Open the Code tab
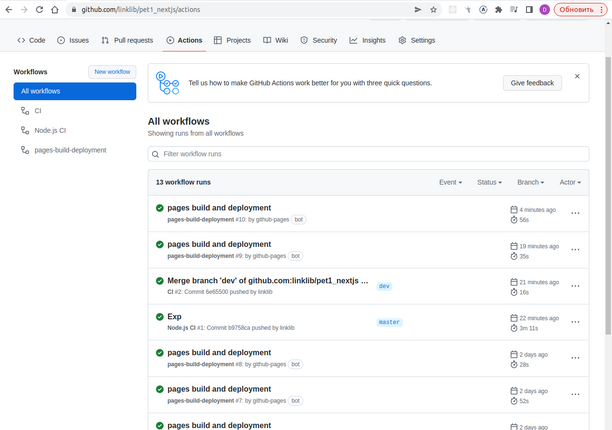 (x=31, y=40)
